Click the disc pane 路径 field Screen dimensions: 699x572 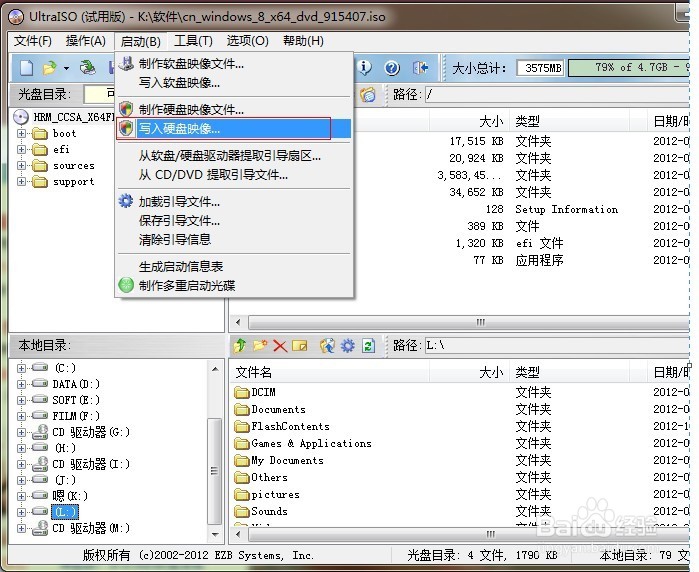pyautogui.click(x=557, y=95)
